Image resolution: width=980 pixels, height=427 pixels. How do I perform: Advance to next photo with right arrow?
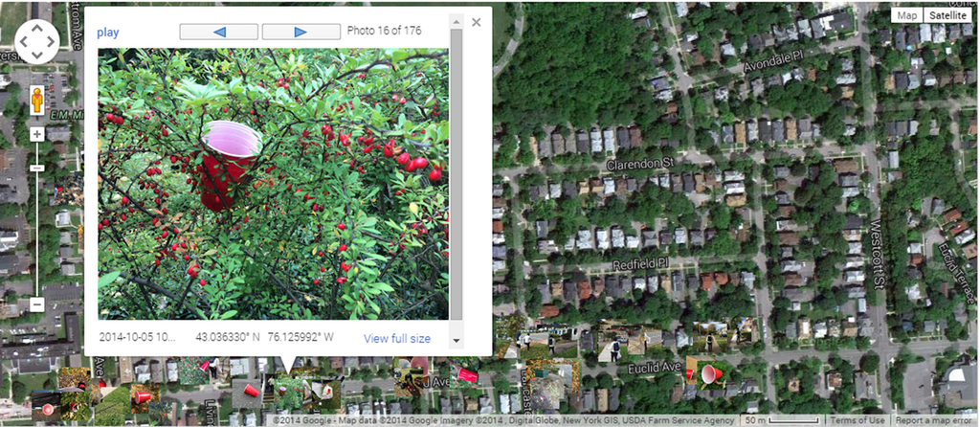pos(301,32)
